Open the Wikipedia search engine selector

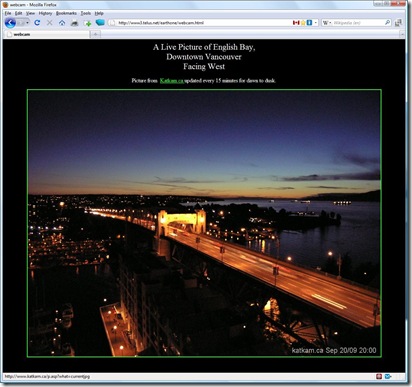[x=327, y=23]
